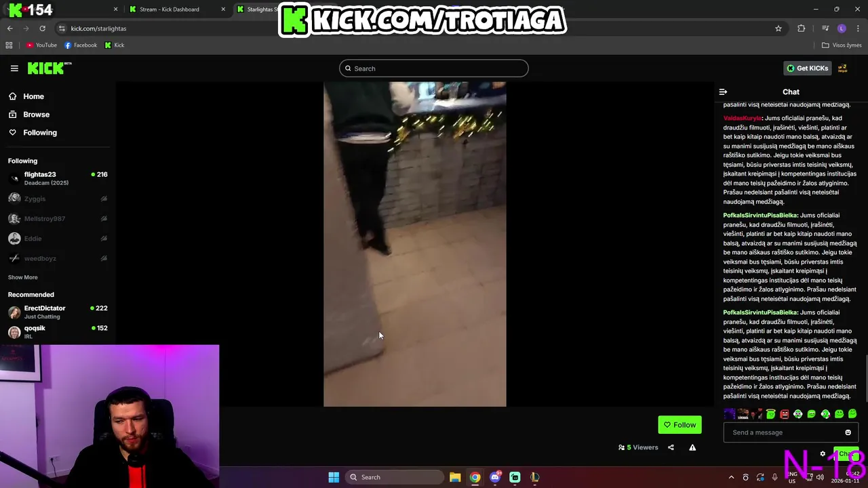Screen dimensions: 868x488
Task: View site information icon in the address bar
Action: point(62,28)
